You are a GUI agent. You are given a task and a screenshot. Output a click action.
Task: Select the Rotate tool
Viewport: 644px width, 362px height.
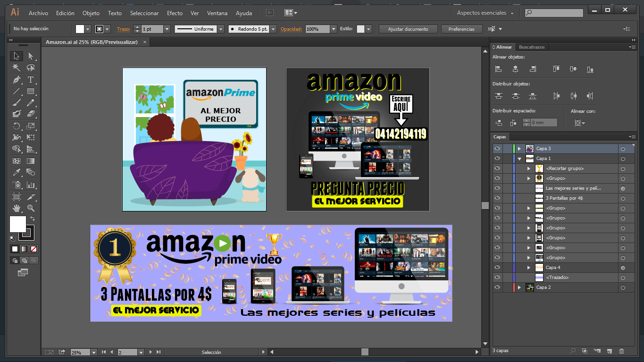17,126
